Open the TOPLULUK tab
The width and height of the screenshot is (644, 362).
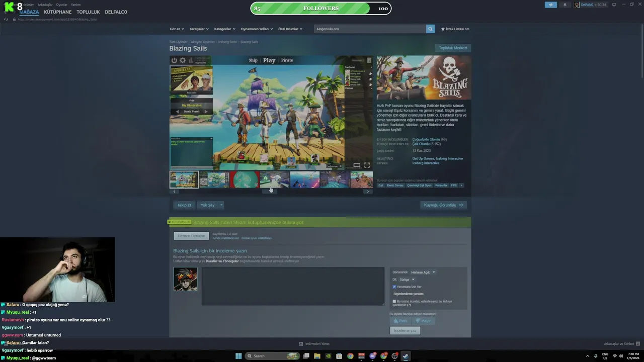click(88, 12)
